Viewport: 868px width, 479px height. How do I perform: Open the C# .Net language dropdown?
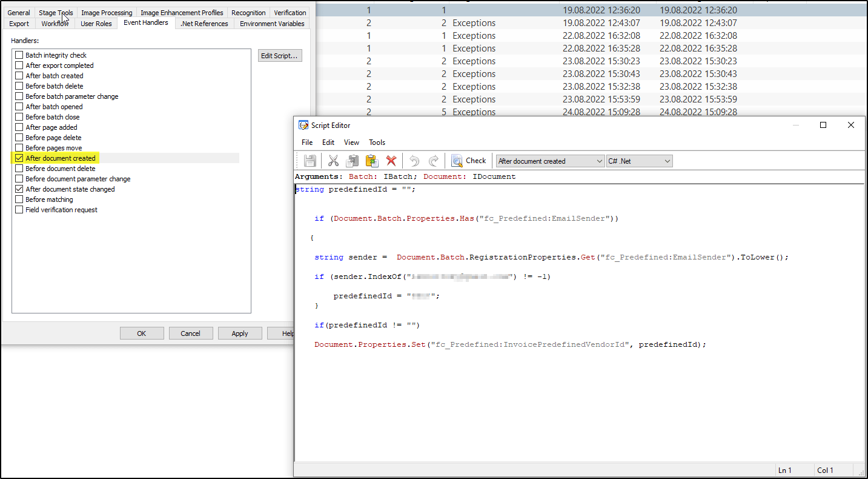(x=640, y=161)
